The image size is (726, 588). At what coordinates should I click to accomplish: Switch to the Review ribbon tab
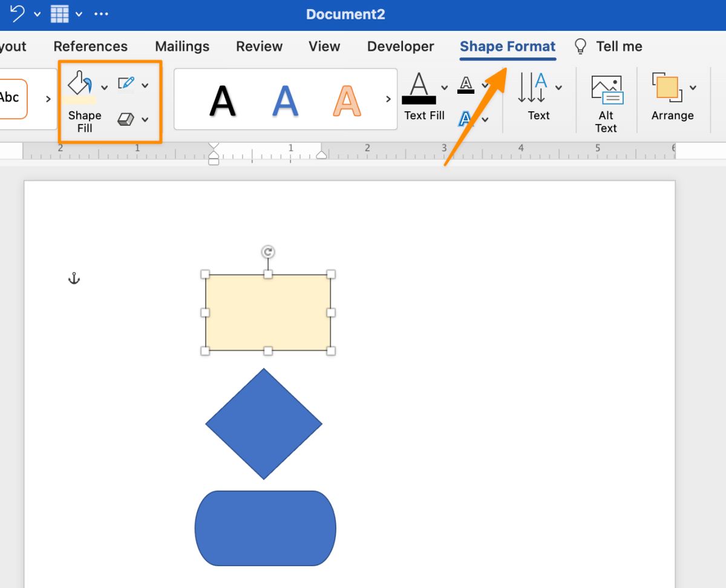point(259,46)
